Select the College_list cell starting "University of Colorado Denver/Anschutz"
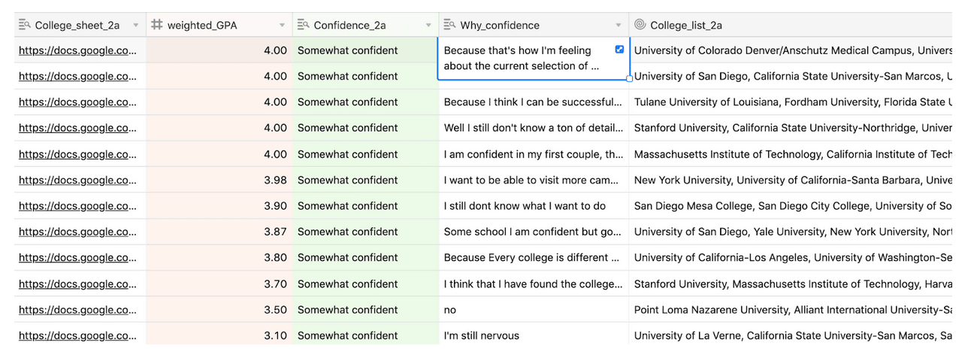 pyautogui.click(x=791, y=50)
